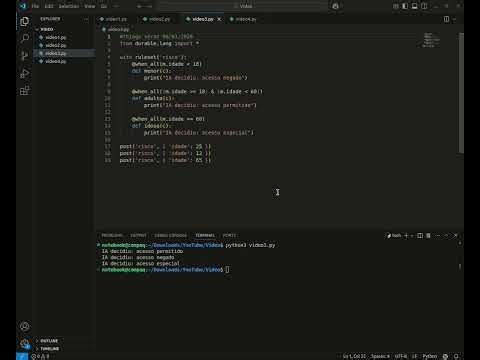Screen dimensions: 480x360
Task: Open the overflow menu after Go
Action: click(116, 6)
